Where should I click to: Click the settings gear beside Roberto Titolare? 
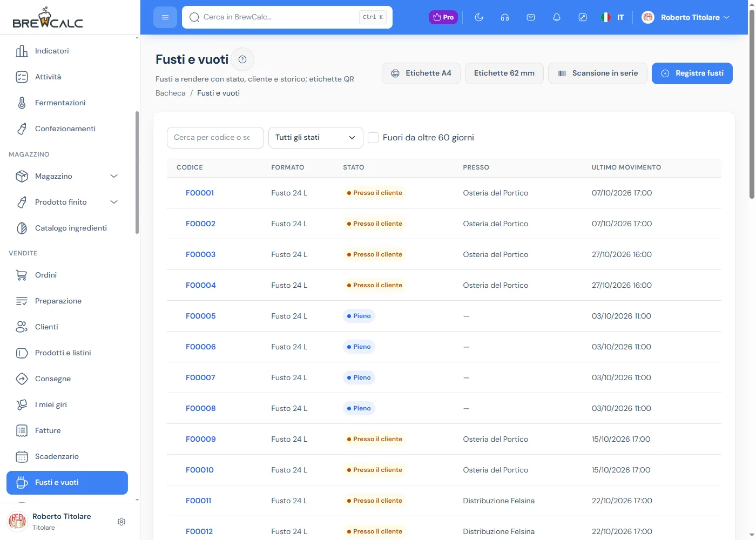pos(122,522)
